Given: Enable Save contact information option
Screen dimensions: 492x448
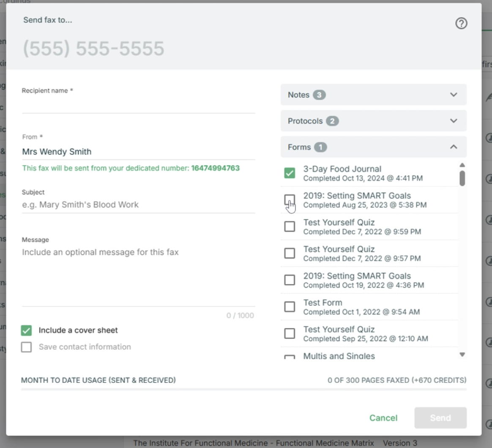Looking at the screenshot, I should (x=27, y=347).
